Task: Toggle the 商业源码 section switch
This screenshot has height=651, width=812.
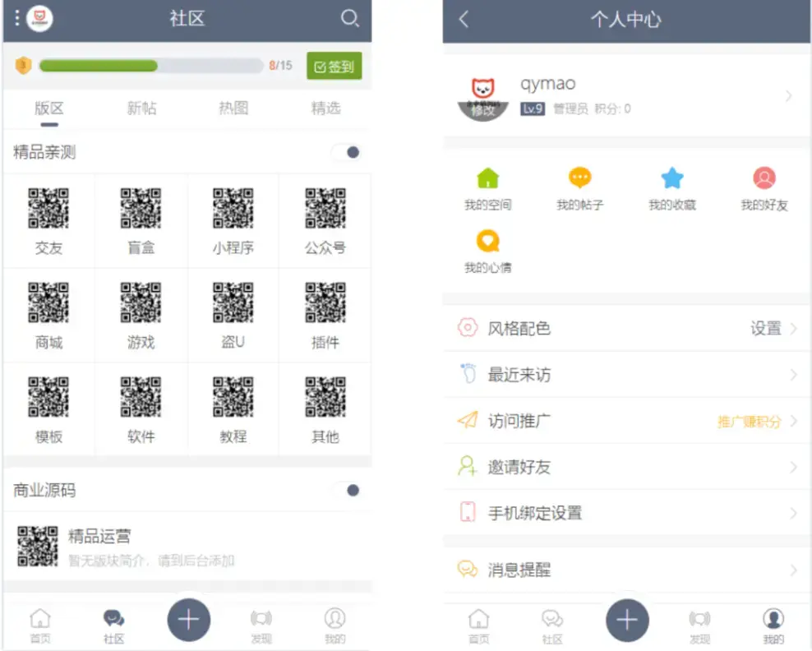Action: (x=350, y=490)
